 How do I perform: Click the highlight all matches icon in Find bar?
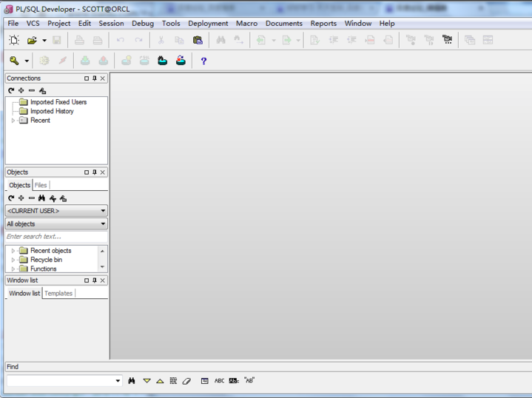tap(173, 381)
